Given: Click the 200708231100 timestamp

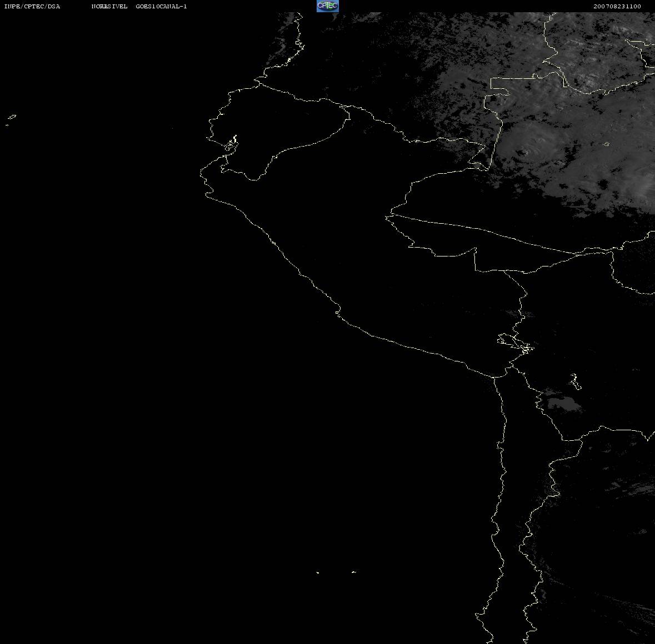Looking at the screenshot, I should pyautogui.click(x=617, y=6).
